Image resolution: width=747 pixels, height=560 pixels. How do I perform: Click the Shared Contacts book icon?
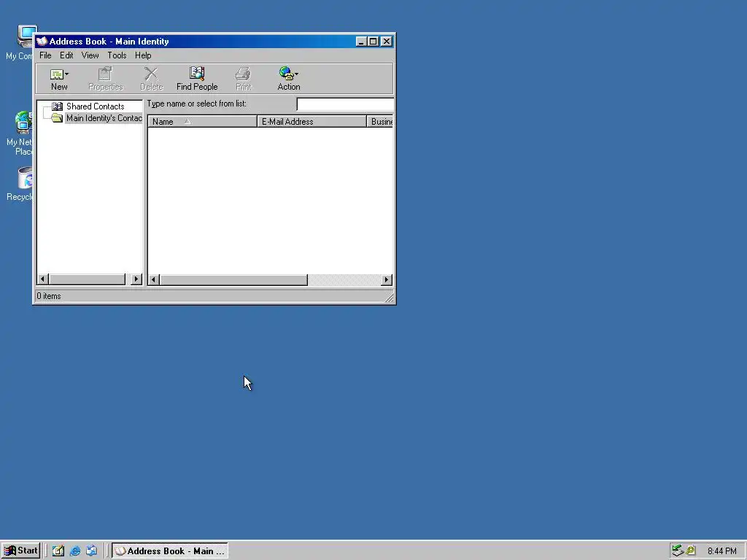[x=57, y=106]
